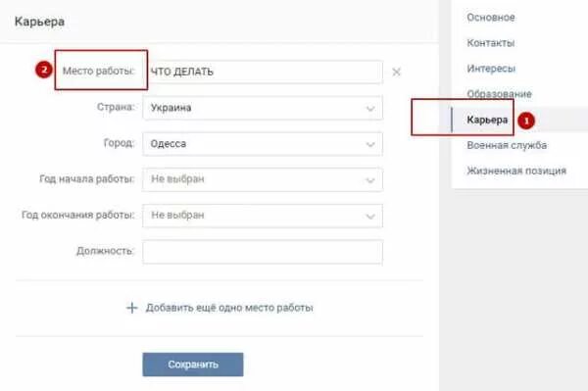Expand the Город dropdown arrow
The height and width of the screenshot is (391, 588).
point(370,145)
